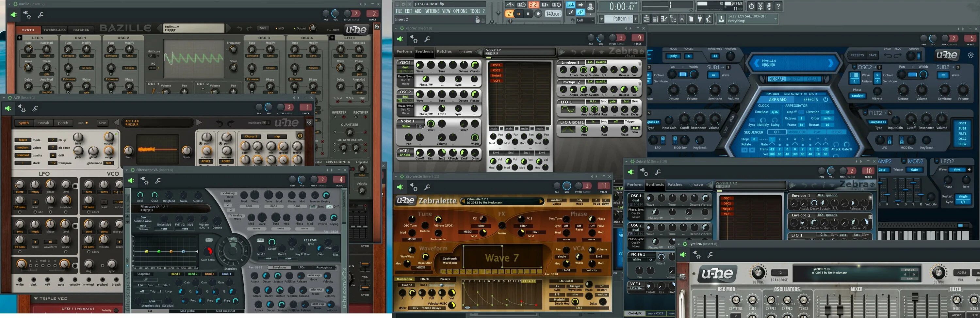Add new pattern with plus button
The width and height of the screenshot is (980, 318).
(636, 19)
